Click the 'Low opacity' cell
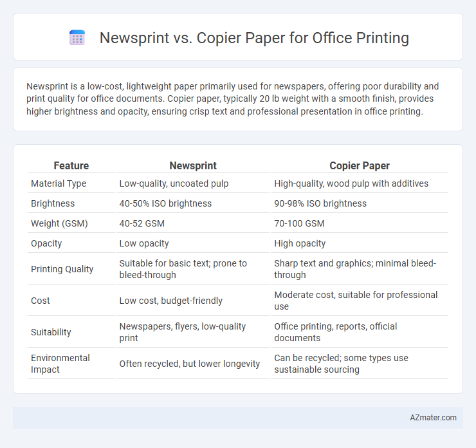This screenshot has width=476, height=448. click(193, 243)
